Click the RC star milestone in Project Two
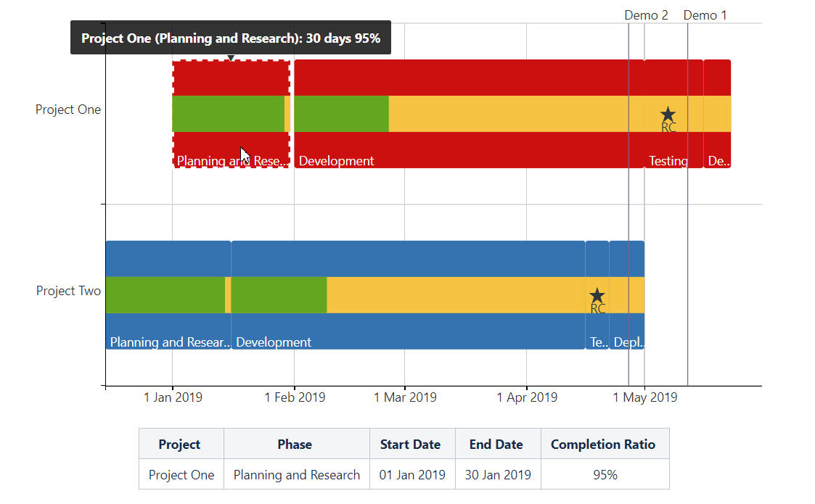The width and height of the screenshot is (815, 504). pyautogui.click(x=597, y=296)
